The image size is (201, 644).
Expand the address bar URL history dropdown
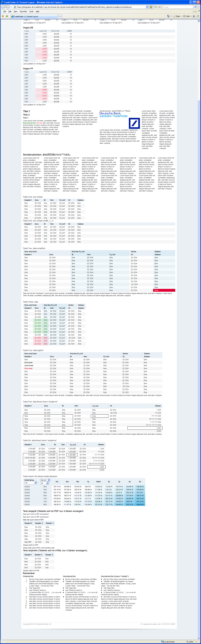147,7
